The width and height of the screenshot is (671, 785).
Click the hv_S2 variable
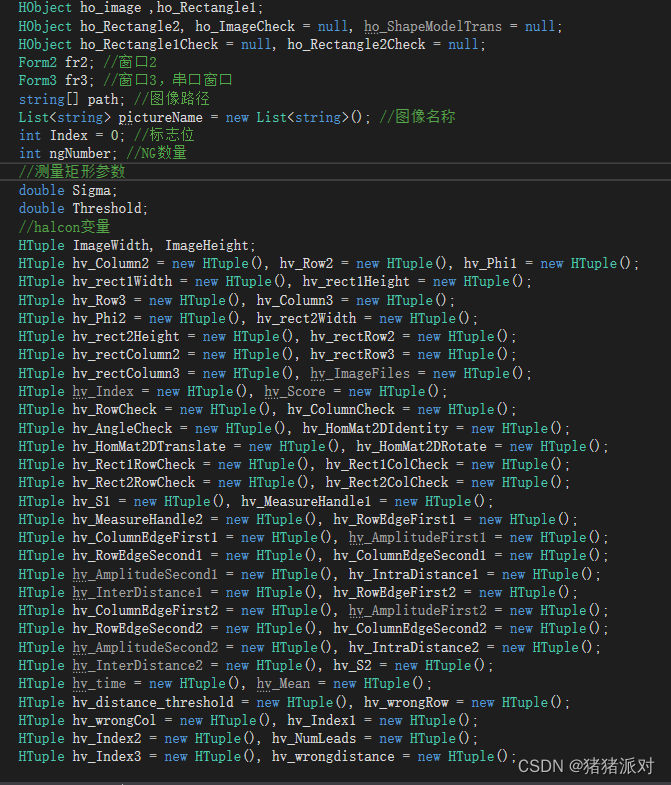point(353,666)
